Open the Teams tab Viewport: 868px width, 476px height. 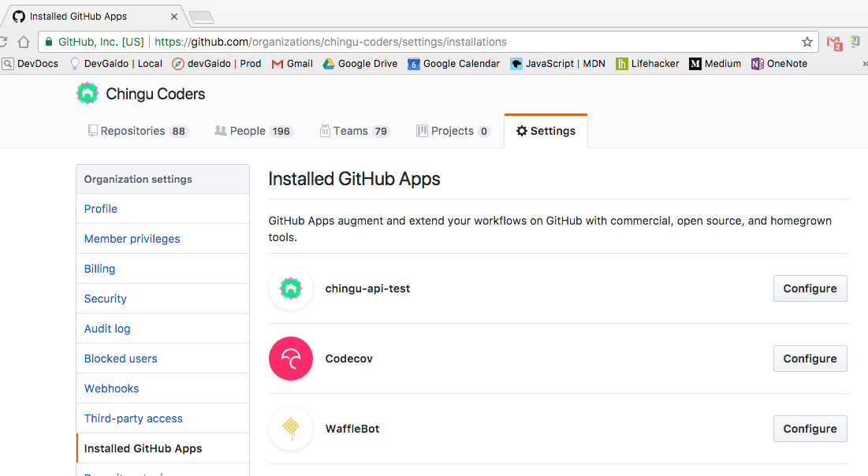point(355,131)
